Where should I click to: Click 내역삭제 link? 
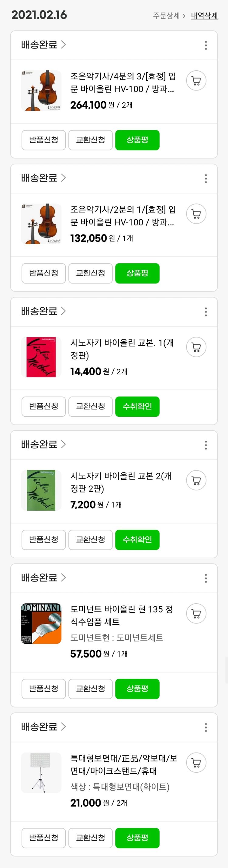pyautogui.click(x=204, y=16)
